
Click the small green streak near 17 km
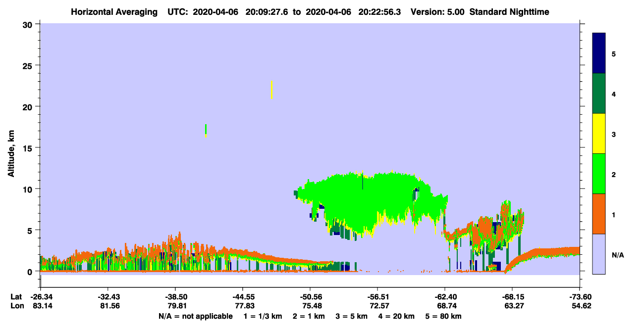tap(206, 130)
